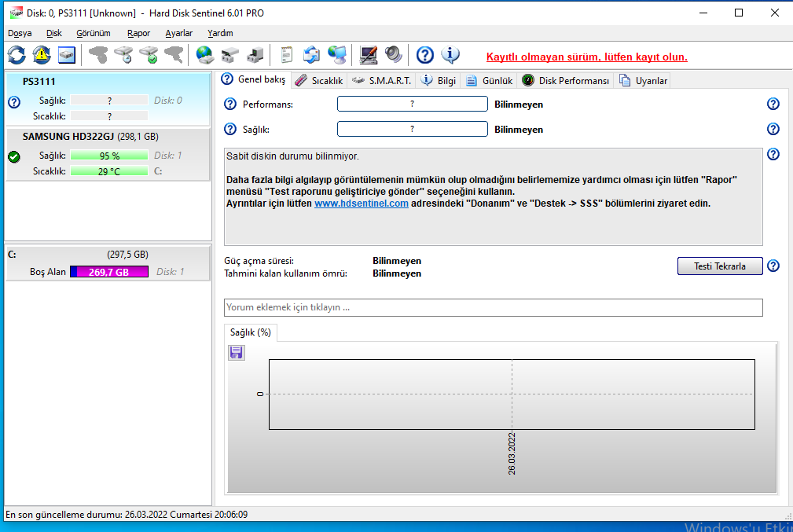This screenshot has height=532, width=793.
Task: Click the 26.03.2022 date label under graph
Action: click(x=512, y=453)
